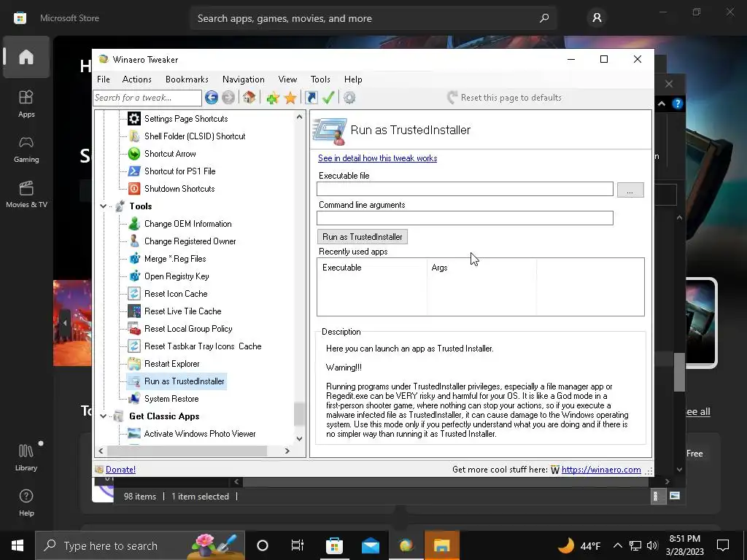The width and height of the screenshot is (747, 560).
Task: Open the bookmarks star icon in toolbar
Action: [290, 98]
